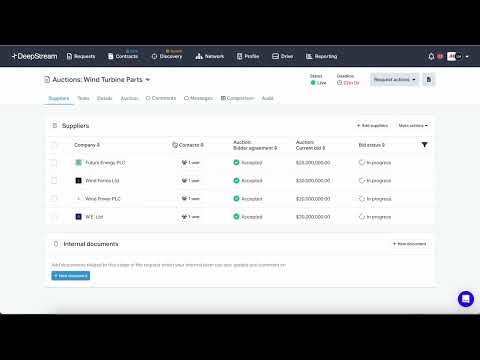Open the notifications bell
Image resolution: width=480 pixels, height=360 pixels.
click(x=431, y=57)
